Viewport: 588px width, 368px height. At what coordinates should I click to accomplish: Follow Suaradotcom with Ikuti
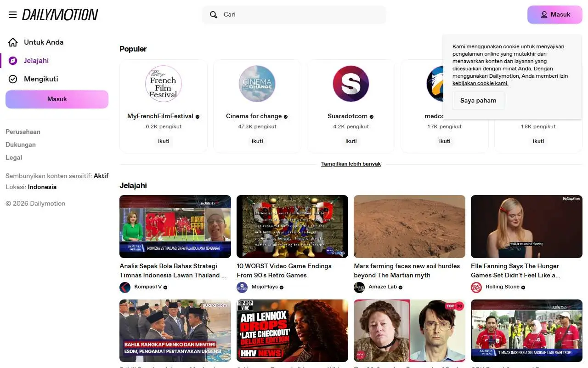tap(351, 141)
